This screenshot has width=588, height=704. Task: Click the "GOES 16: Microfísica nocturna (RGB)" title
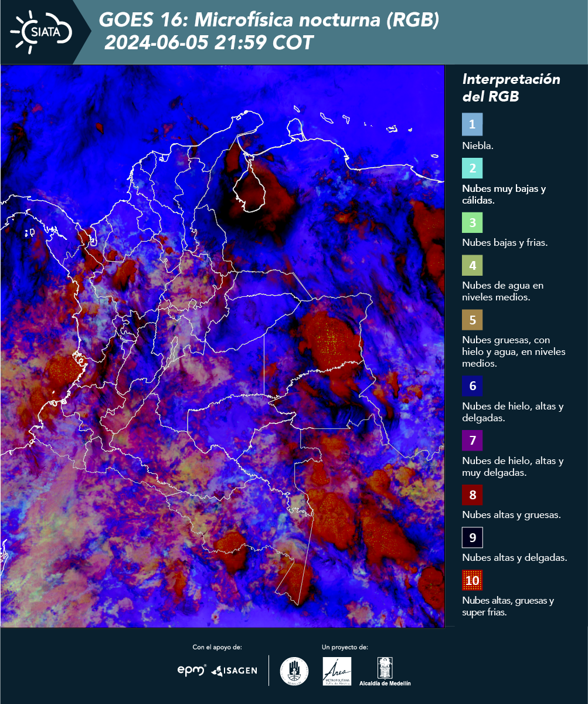click(x=269, y=20)
